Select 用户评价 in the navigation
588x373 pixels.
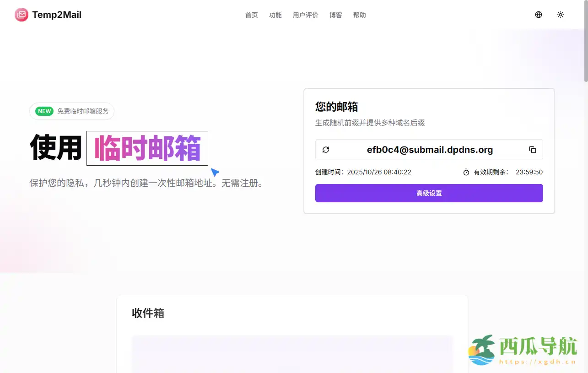click(x=305, y=15)
